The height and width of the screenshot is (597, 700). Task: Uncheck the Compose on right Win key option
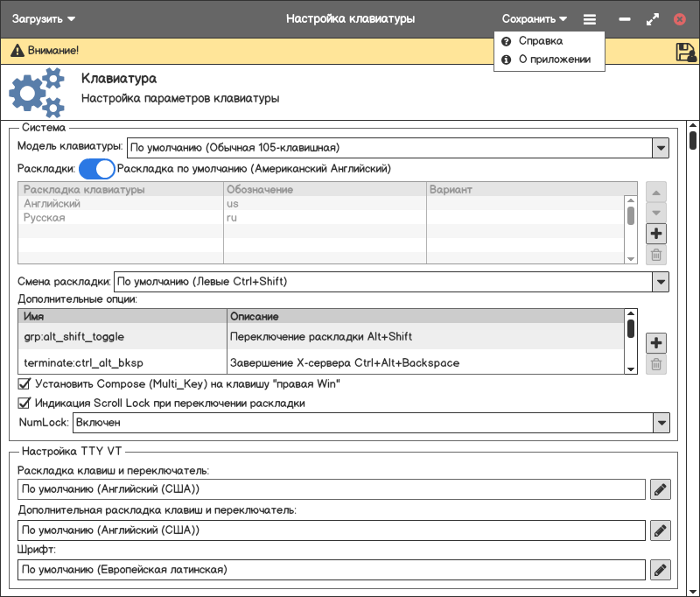pyautogui.click(x=24, y=383)
